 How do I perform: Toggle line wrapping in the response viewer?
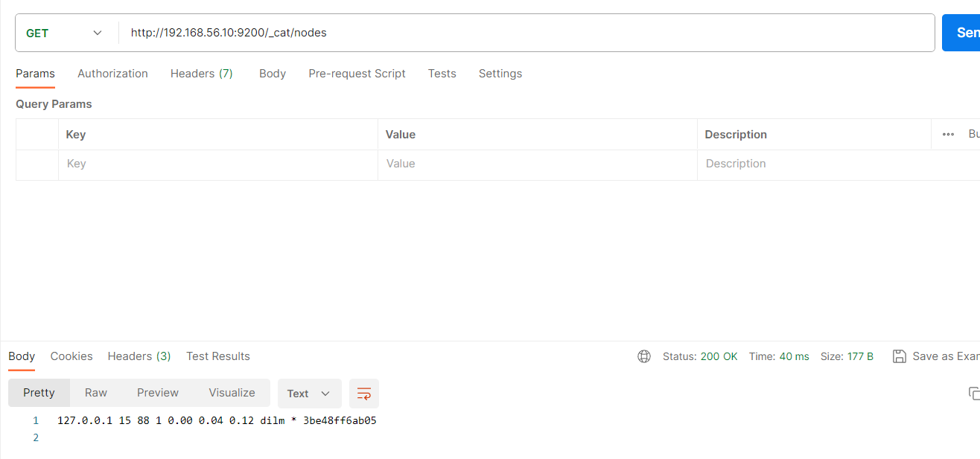(x=363, y=393)
